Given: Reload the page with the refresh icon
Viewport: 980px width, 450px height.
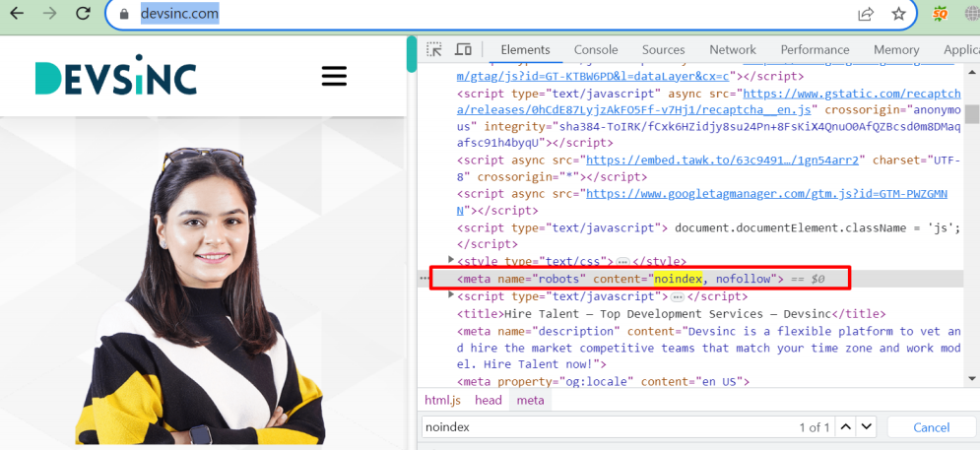Looking at the screenshot, I should (x=84, y=14).
